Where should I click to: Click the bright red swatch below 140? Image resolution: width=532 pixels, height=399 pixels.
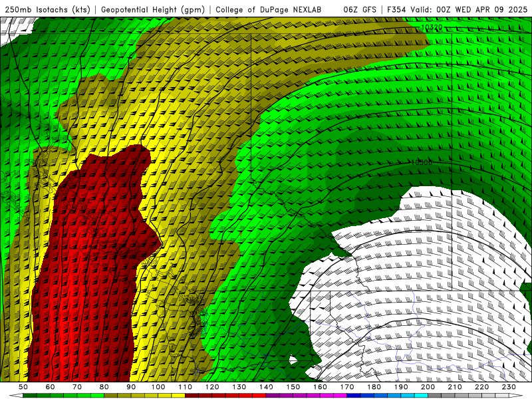[x=259, y=396]
